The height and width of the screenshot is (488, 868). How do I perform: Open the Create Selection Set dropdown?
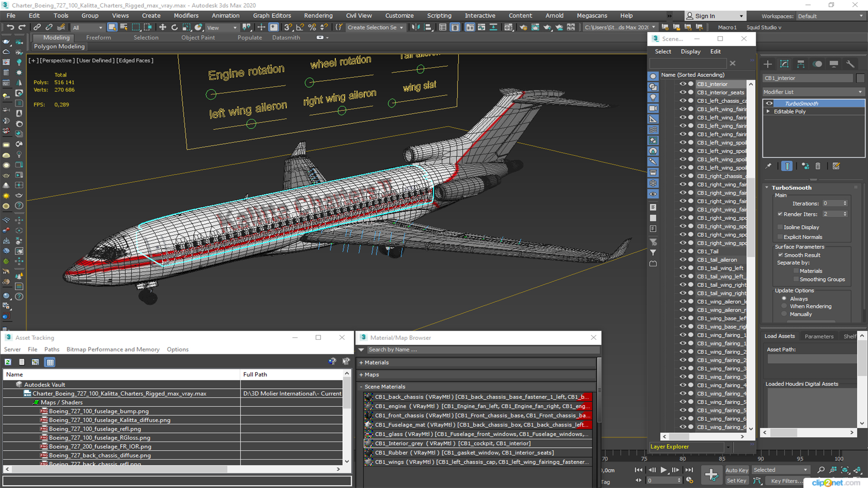pyautogui.click(x=375, y=28)
